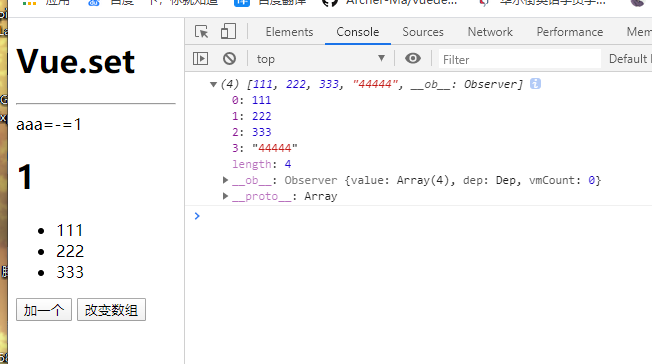
Task: Open the Archer-Ma/vuede... bookmark
Action: (401, 2)
